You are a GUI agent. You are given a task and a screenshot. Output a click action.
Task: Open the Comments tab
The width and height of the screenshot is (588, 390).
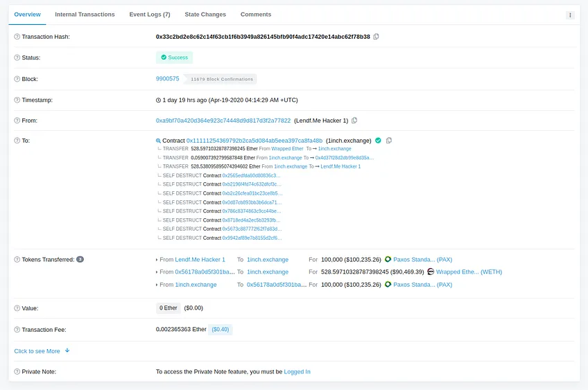256,15
